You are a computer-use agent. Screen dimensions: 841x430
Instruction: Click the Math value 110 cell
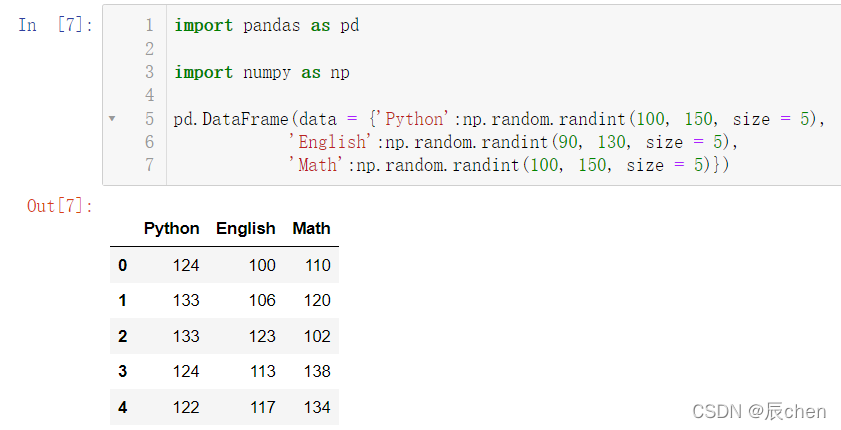pos(318,265)
